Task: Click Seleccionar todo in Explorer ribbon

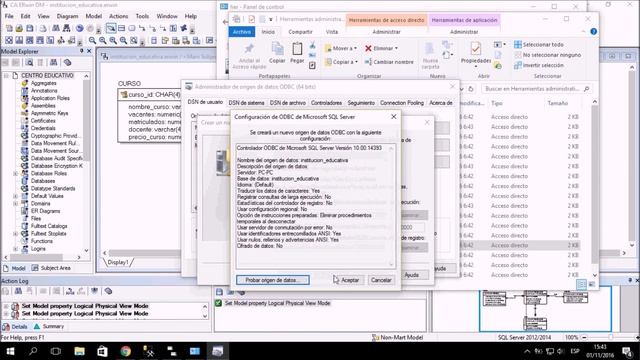Action: tap(539, 44)
